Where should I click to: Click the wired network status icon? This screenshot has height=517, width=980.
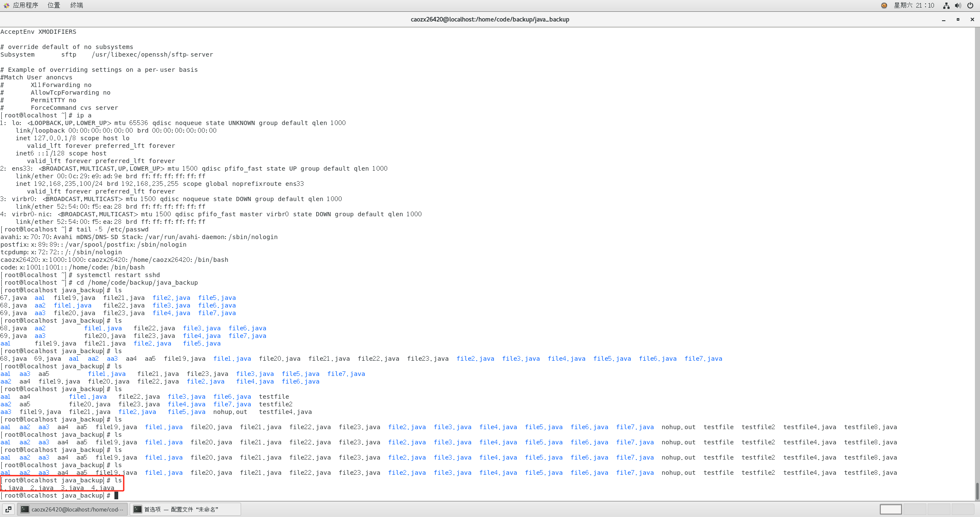[x=946, y=5]
